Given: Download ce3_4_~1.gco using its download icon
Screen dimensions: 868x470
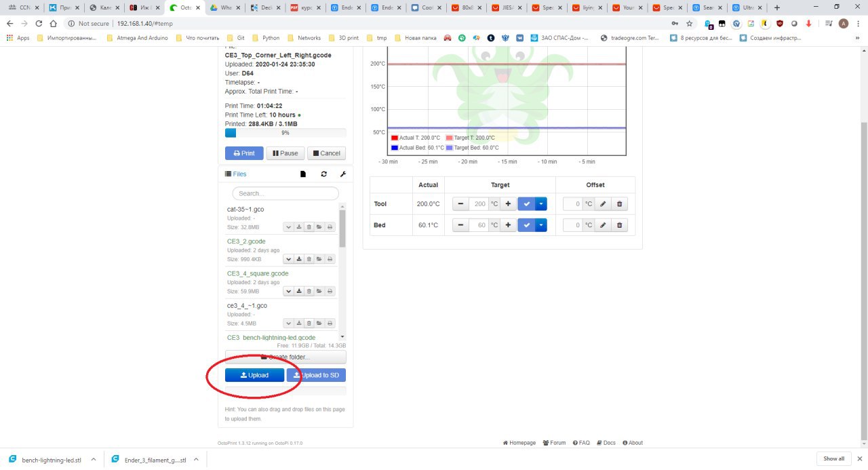Looking at the screenshot, I should coord(299,324).
